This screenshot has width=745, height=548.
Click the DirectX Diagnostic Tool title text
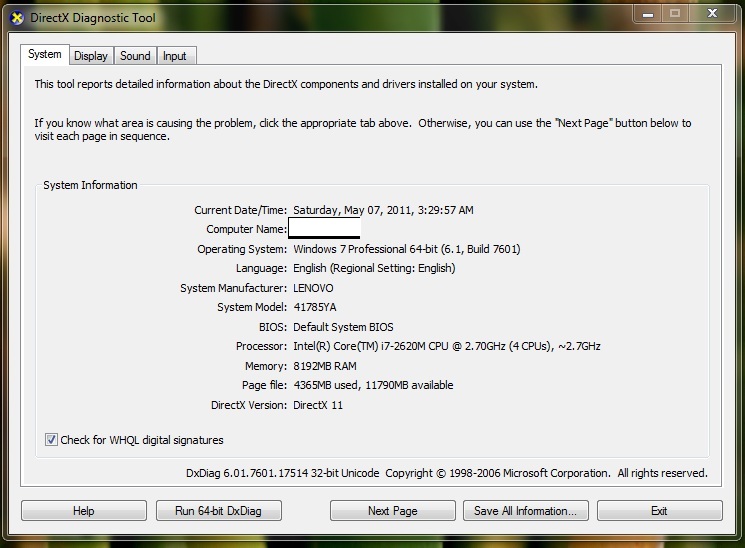pos(93,18)
